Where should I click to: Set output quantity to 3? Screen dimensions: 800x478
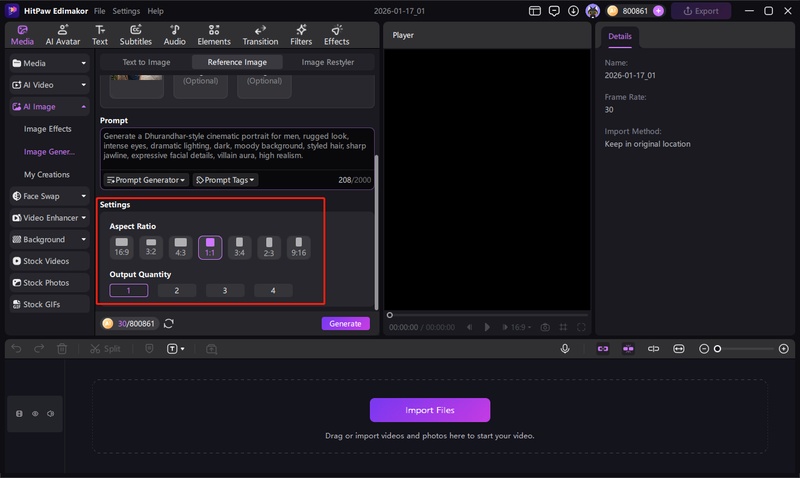[225, 290]
